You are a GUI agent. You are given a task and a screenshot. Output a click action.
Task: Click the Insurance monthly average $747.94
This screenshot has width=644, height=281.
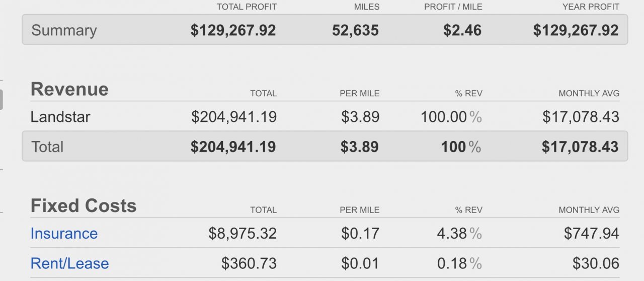click(591, 234)
